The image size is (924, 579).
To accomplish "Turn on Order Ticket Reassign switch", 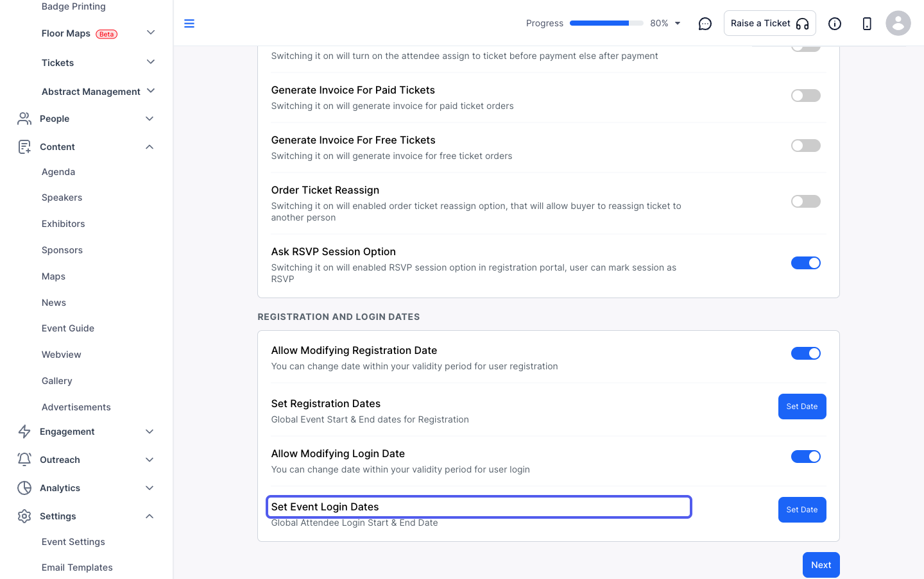I will [806, 201].
